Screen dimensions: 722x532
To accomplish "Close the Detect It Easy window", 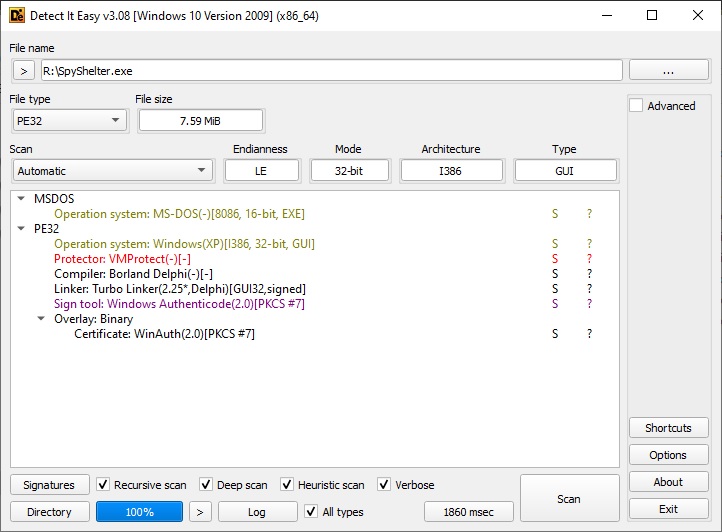I will pos(698,15).
